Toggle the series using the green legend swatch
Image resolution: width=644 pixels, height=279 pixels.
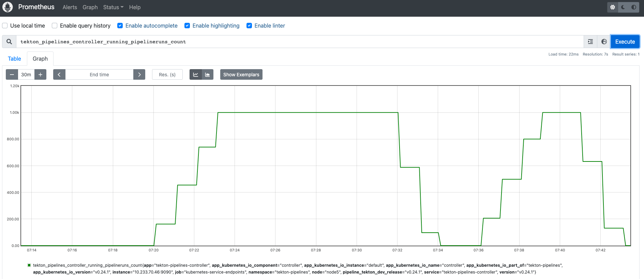point(29,265)
